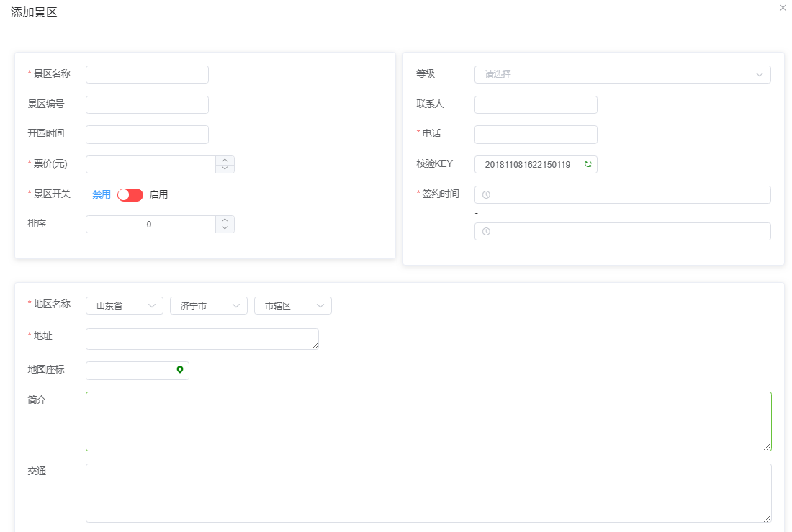Increase the 票价(元) value with up arrow
This screenshot has width=792, height=532.
[225, 160]
